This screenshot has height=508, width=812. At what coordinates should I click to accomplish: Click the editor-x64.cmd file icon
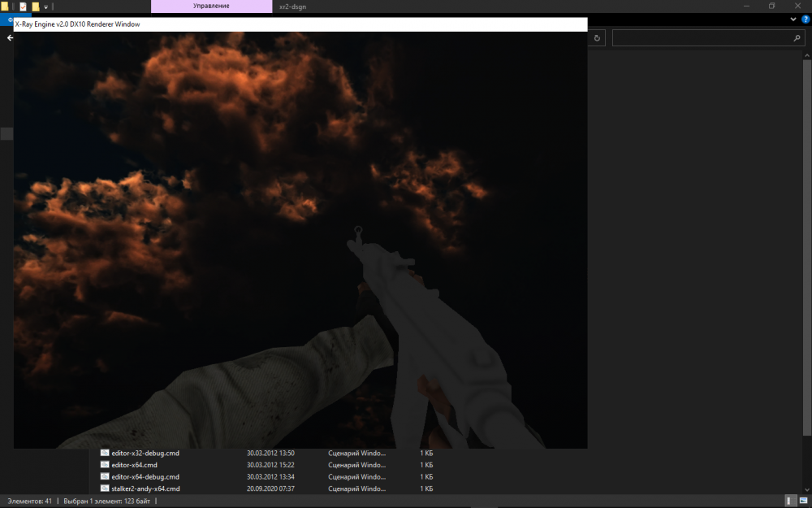pyautogui.click(x=105, y=465)
